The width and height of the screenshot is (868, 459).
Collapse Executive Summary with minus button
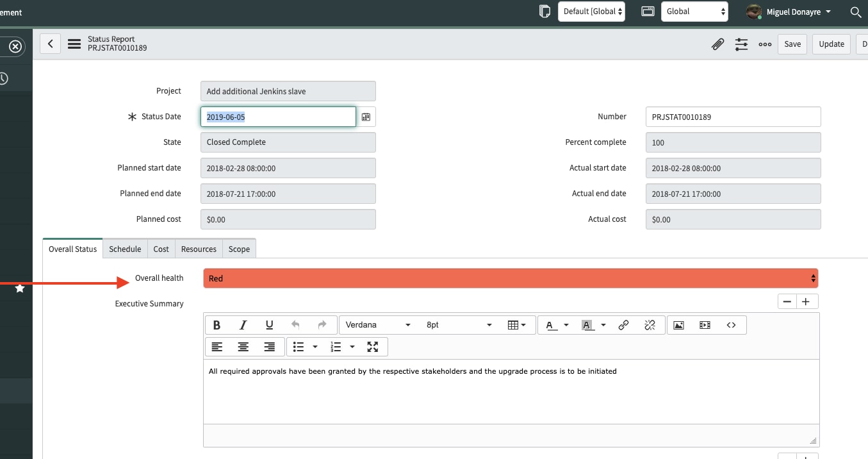[x=788, y=301]
